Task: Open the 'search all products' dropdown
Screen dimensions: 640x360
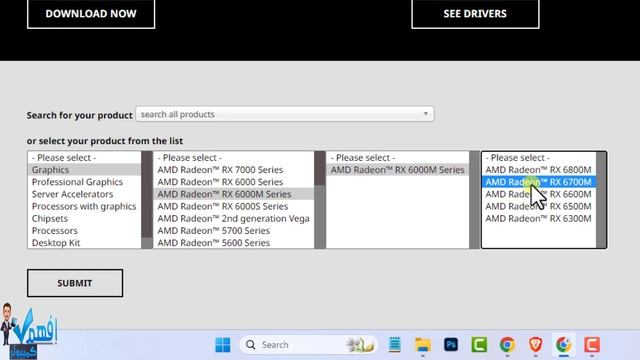Action: pyautogui.click(x=284, y=114)
